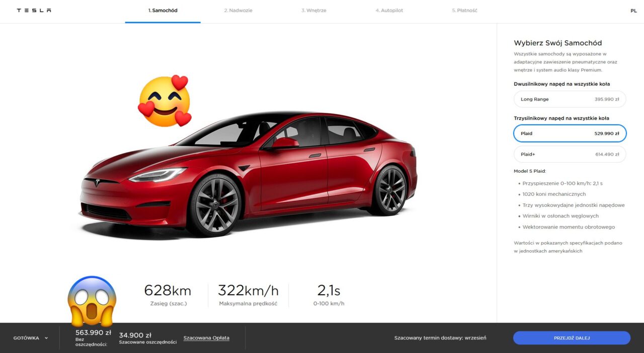Click the 34.900 zł estimated savings

[135, 335]
